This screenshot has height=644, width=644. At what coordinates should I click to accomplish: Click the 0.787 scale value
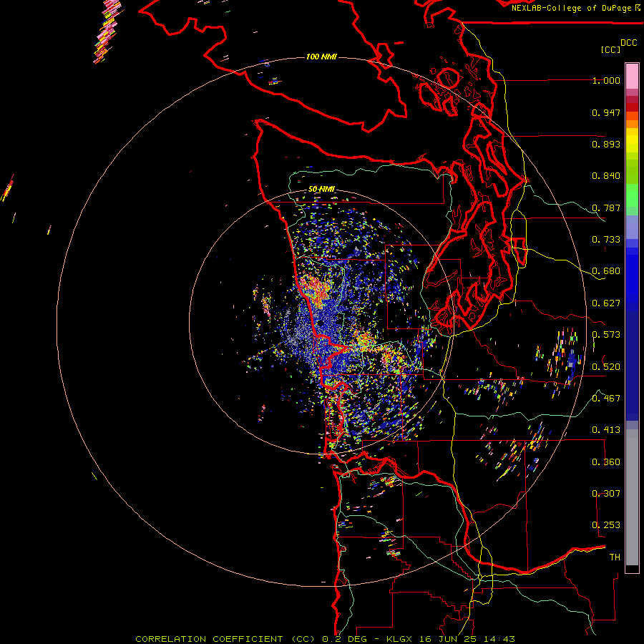tap(606, 208)
